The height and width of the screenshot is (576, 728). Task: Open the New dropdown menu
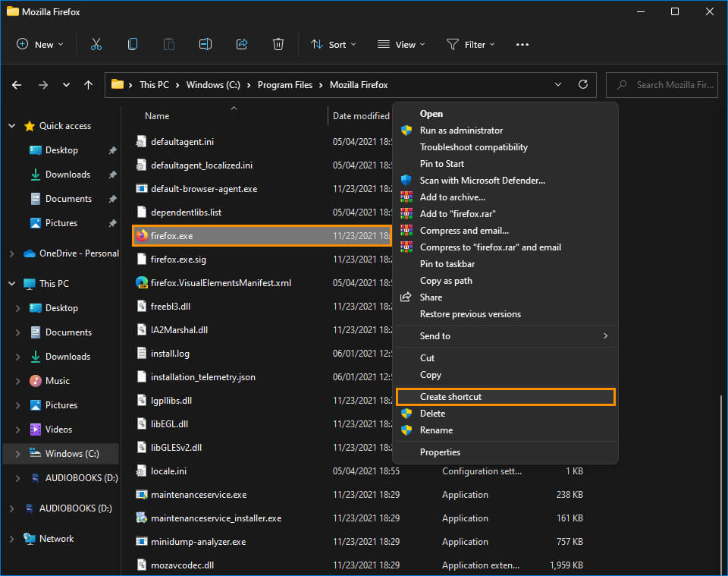(40, 45)
